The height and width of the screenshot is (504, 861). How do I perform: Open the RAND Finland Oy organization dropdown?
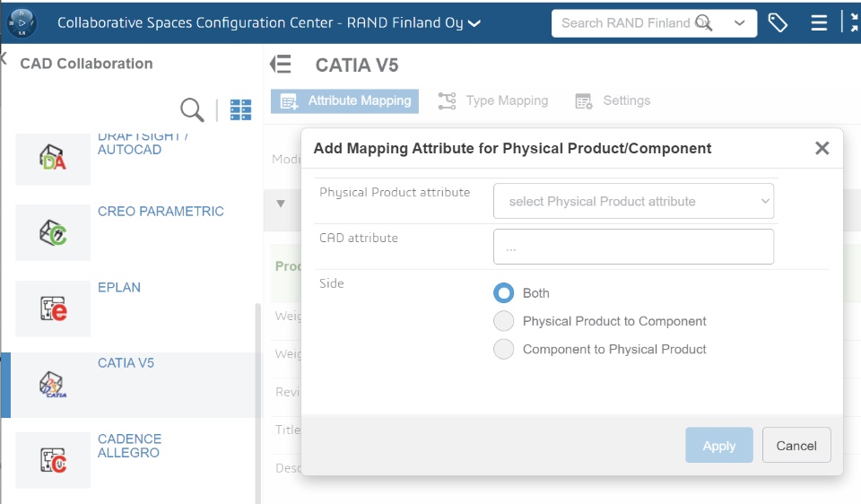click(474, 23)
